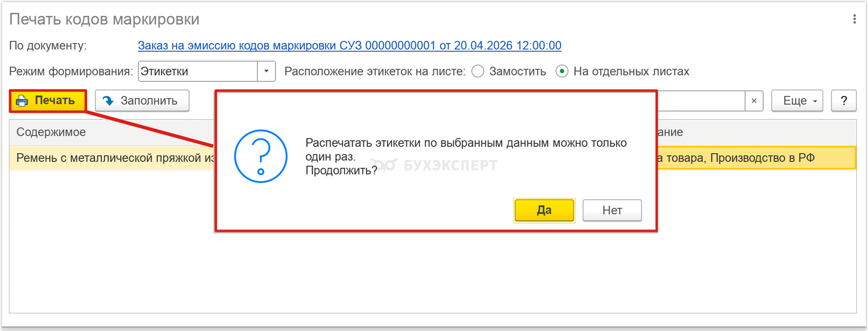Clear the search field with the × icon
The width and height of the screenshot is (868, 331).
click(754, 101)
